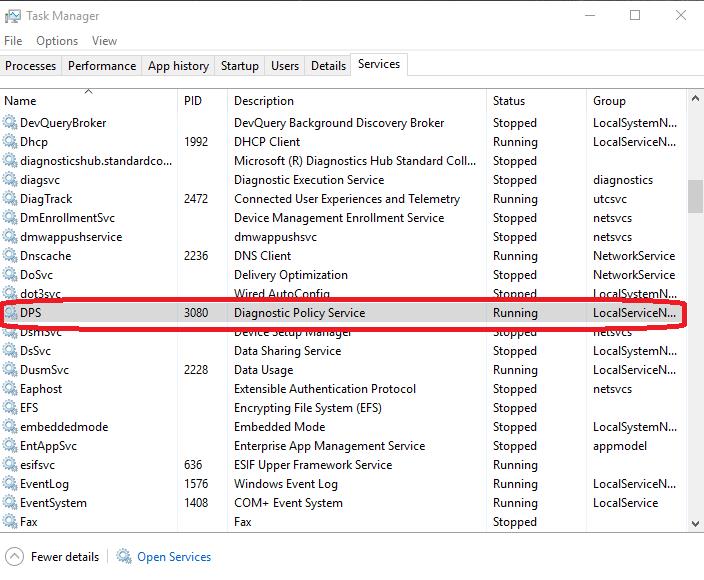Click COM+ Event System description
The image size is (704, 580).
pos(288,503)
